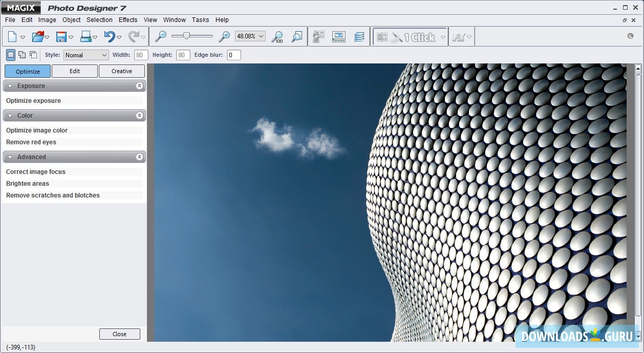Toggle subtract-from-selection mode

[x=33, y=55]
